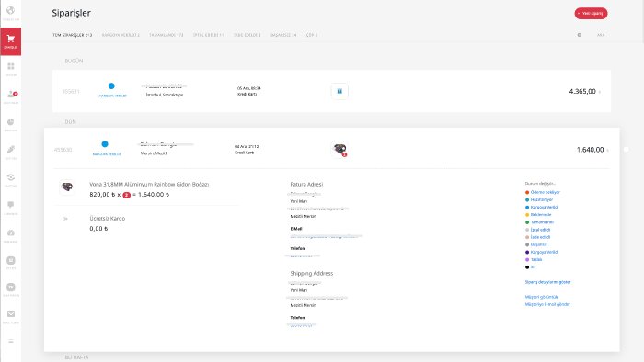Open Sipariş detaylarını göster link

[548, 282]
